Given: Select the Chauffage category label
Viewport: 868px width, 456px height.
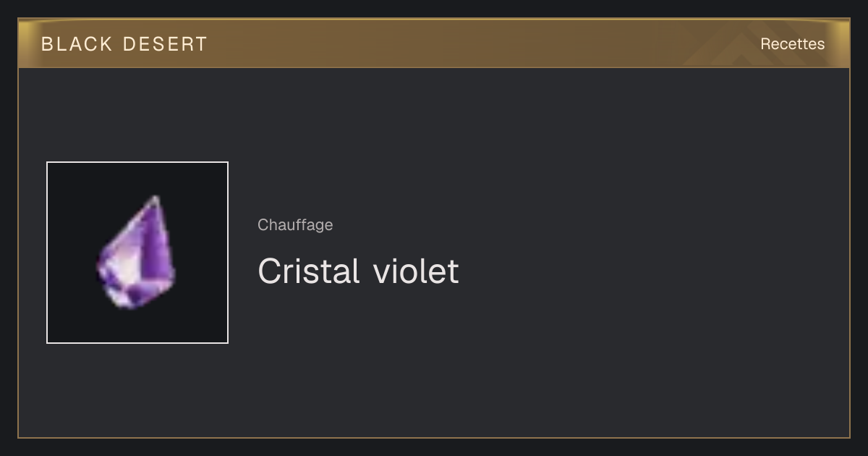Looking at the screenshot, I should pos(295,225).
